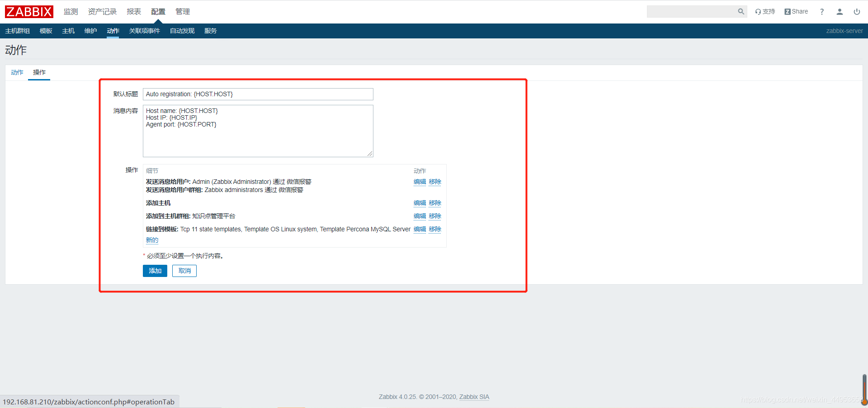Open the 配置 top menu

point(158,12)
